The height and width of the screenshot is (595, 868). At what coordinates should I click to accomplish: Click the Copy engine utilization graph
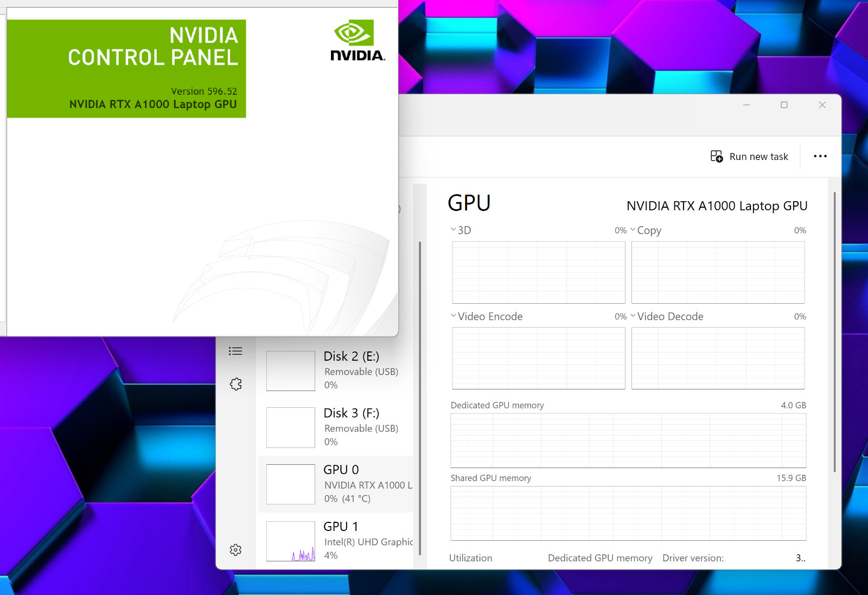[718, 272]
